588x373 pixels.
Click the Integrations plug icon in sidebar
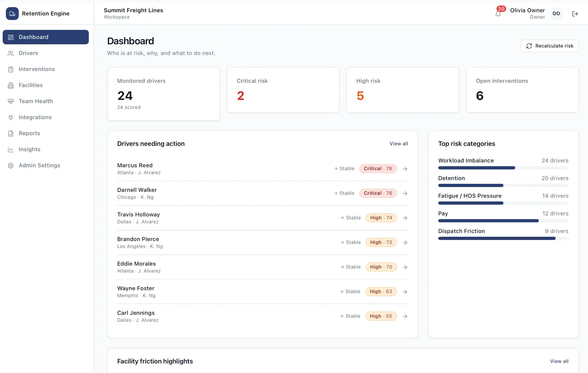[x=11, y=117]
